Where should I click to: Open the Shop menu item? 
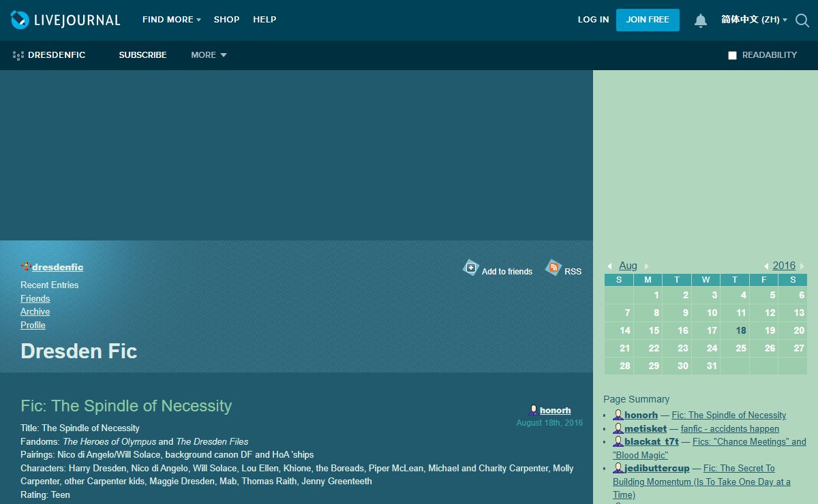[x=226, y=20]
